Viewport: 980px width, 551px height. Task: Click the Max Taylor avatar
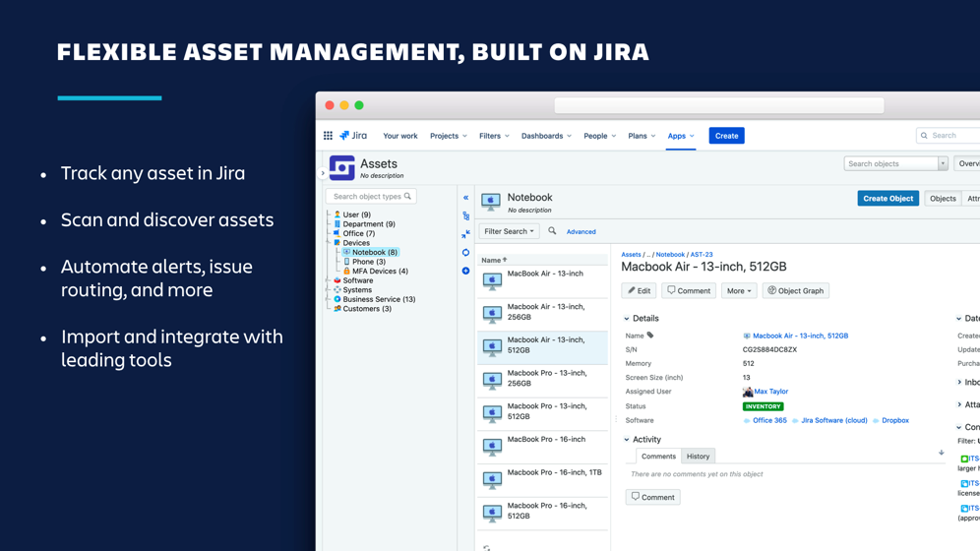pos(748,392)
